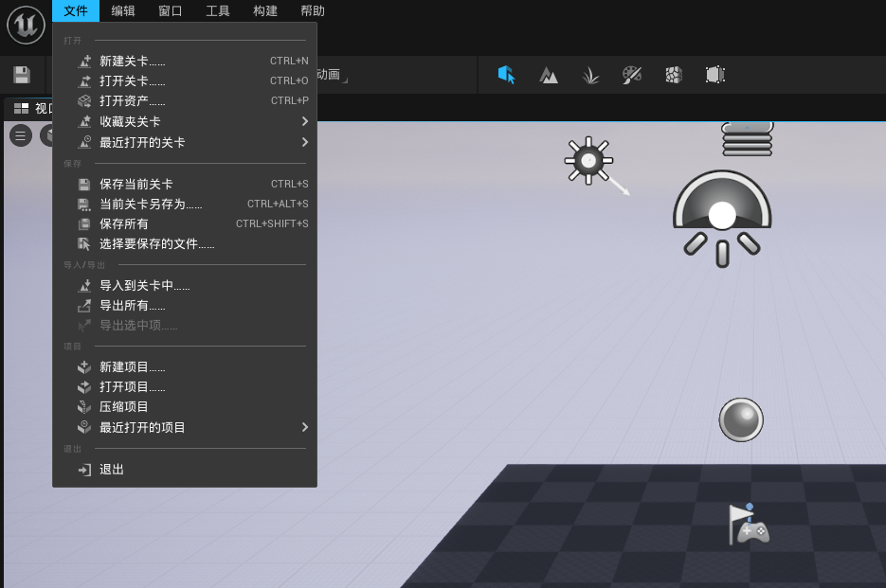Open the 帮助 menu
This screenshot has height=588, width=886.
tap(313, 10)
